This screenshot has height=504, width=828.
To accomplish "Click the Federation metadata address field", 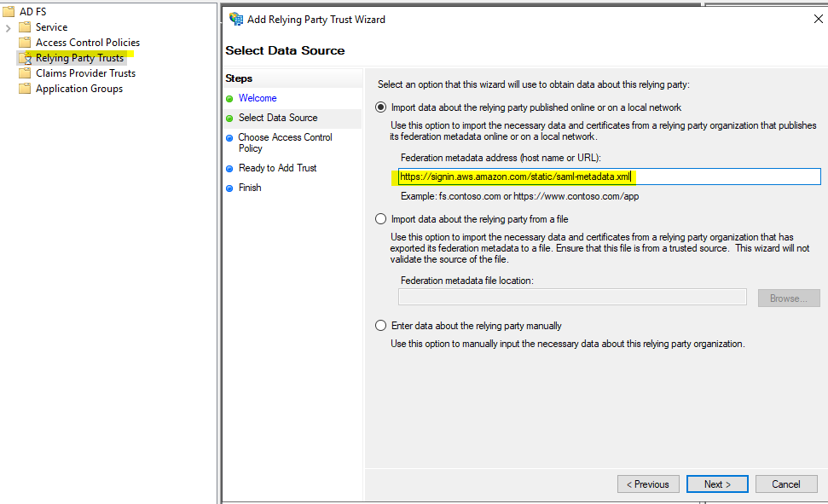I will click(610, 177).
